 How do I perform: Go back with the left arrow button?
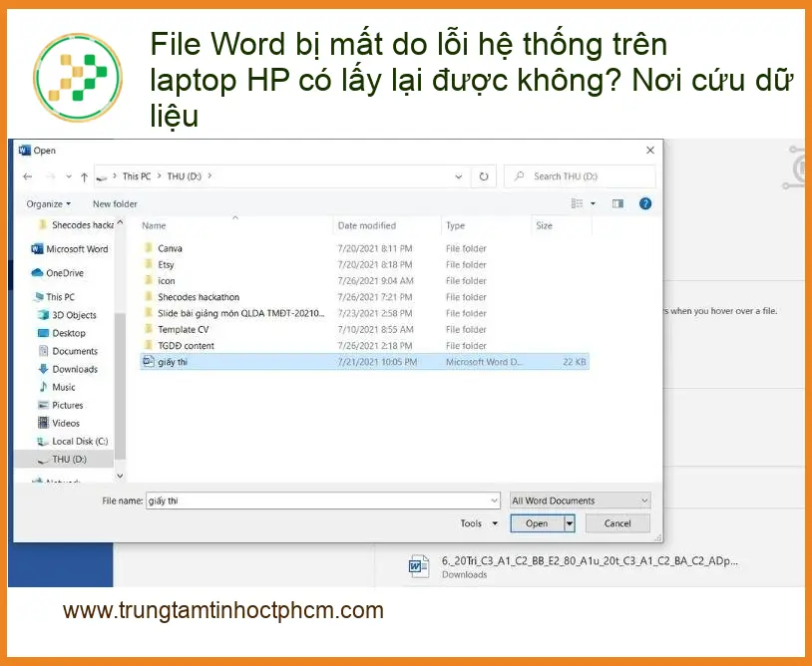pyautogui.click(x=28, y=176)
